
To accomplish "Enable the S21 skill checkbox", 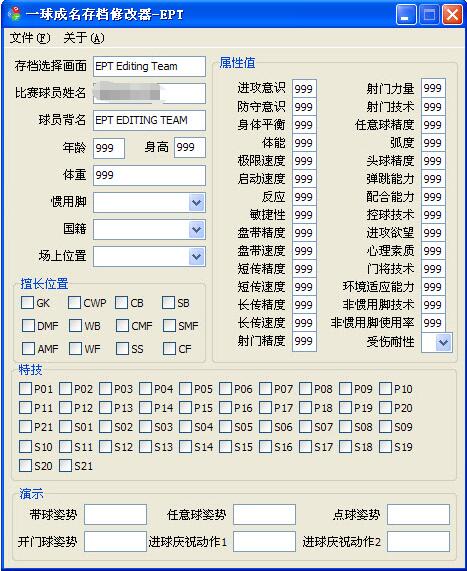I will pos(65,465).
